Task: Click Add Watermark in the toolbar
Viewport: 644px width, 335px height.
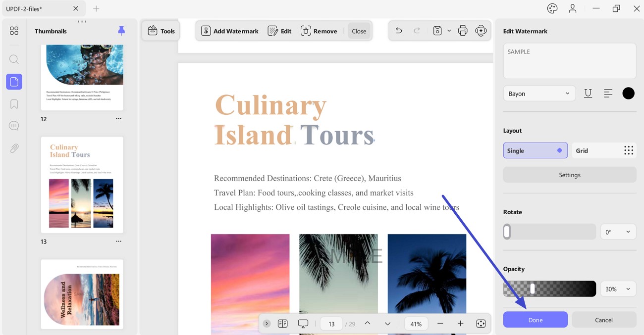Action: point(230,31)
